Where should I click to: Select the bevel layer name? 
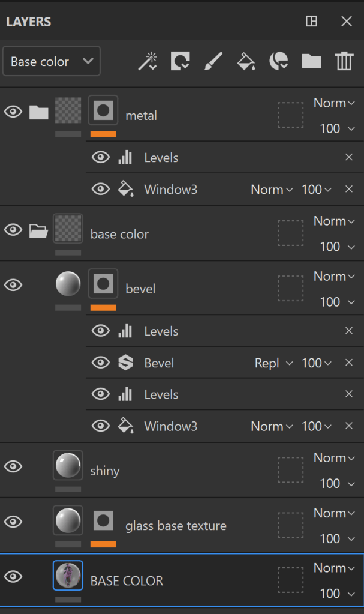click(140, 289)
